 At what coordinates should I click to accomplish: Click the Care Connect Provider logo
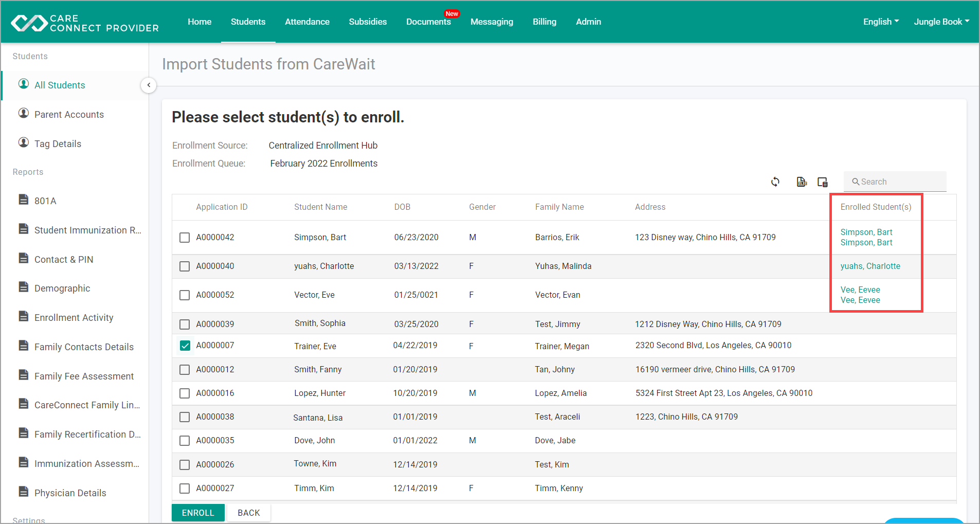[85, 23]
